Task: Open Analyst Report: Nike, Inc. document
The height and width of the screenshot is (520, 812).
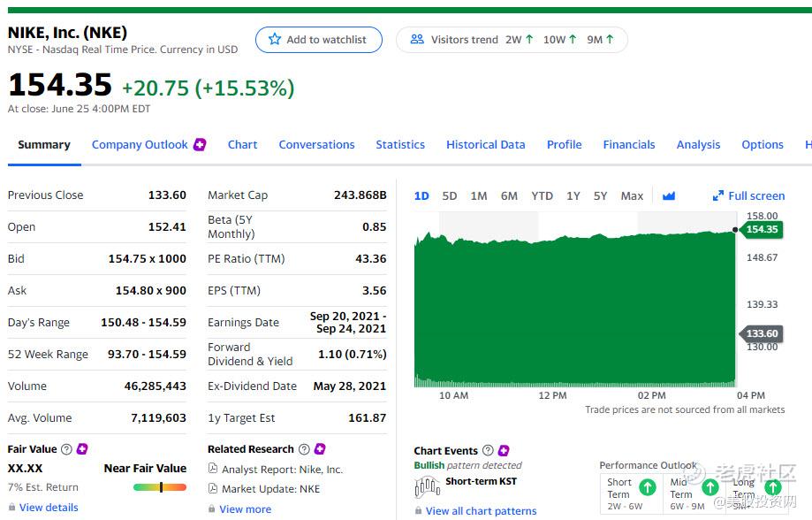Action: 282,470
